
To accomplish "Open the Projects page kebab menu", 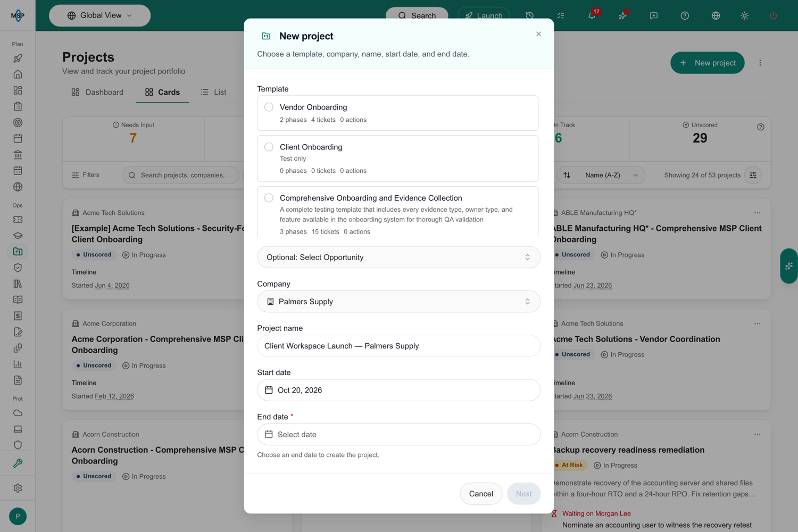I will pyautogui.click(x=760, y=63).
